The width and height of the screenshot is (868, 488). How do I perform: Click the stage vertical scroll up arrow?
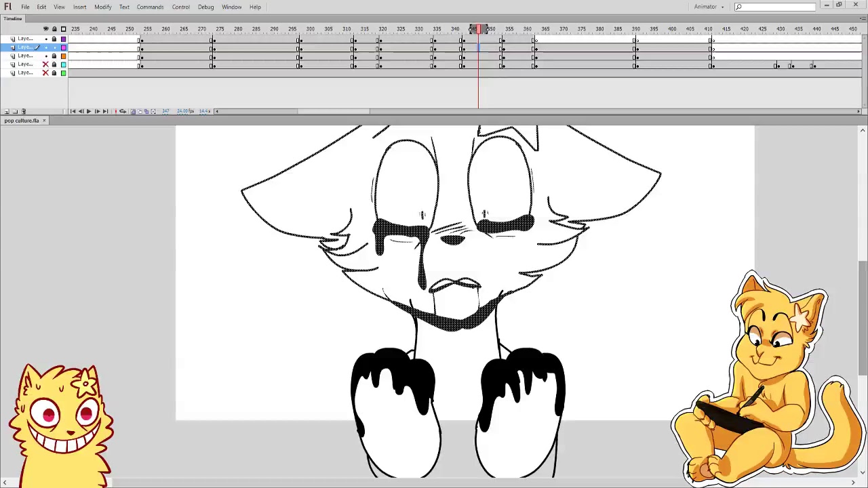coord(863,130)
